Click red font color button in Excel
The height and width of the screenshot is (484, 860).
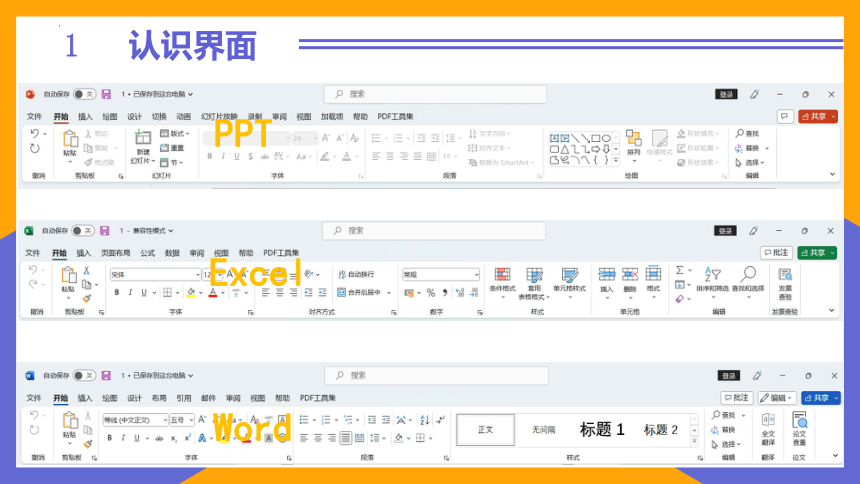[x=213, y=292]
